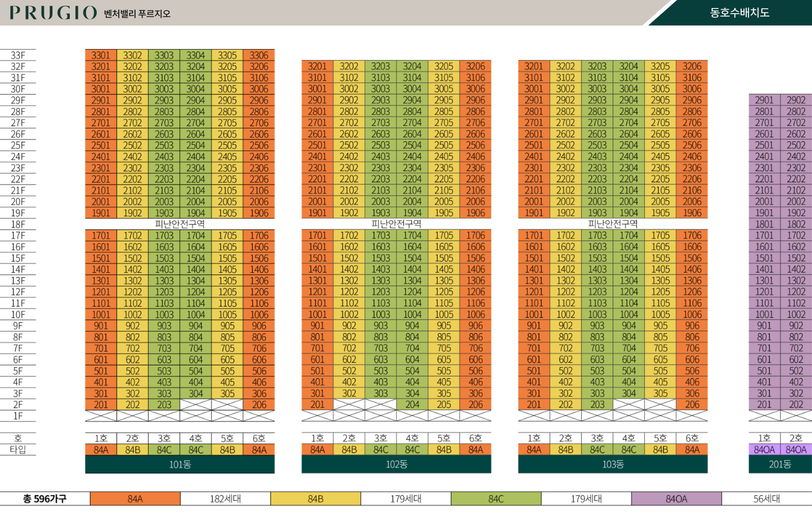The height and width of the screenshot is (516, 812).
Task: Click the 33F floor label
Action: click(18, 55)
